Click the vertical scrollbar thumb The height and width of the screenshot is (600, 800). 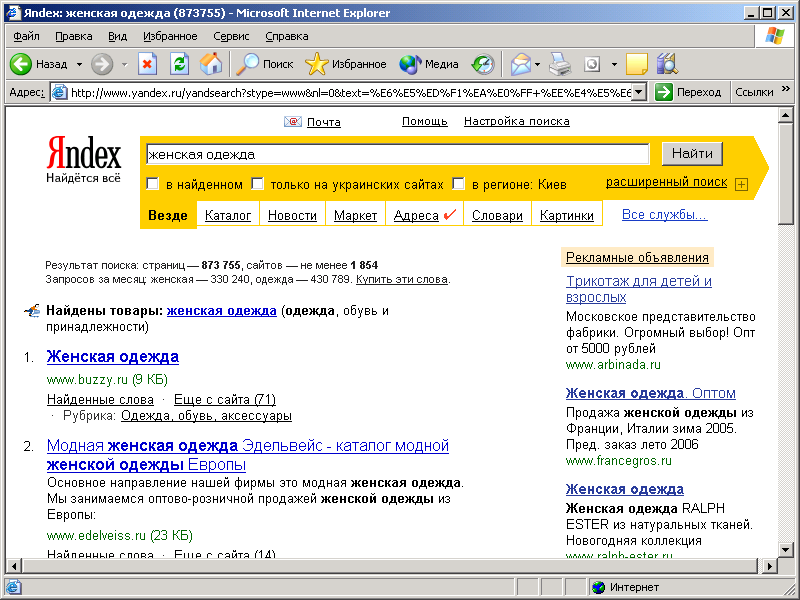pyautogui.click(x=786, y=173)
